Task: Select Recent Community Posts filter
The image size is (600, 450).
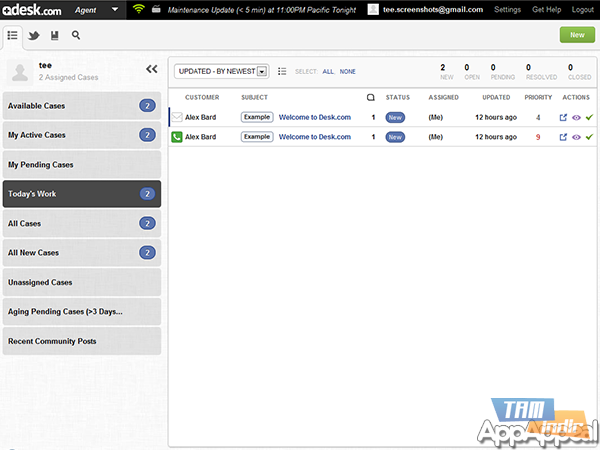Action: [x=82, y=341]
